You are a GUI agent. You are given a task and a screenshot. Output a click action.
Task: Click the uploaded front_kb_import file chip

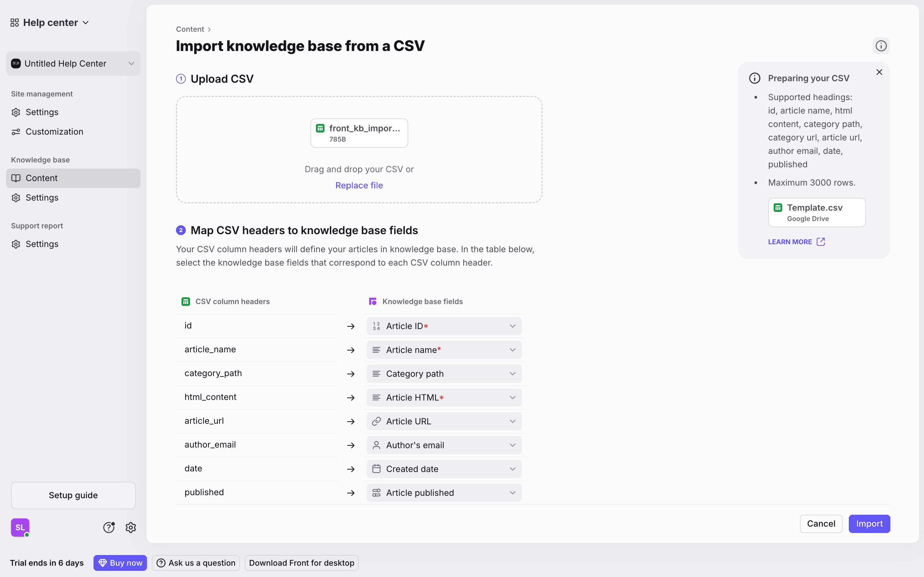pyautogui.click(x=359, y=133)
